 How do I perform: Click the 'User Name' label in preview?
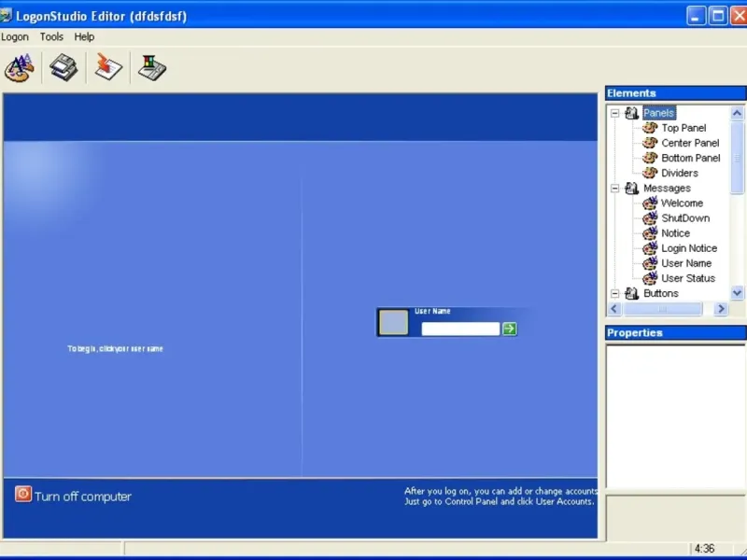pos(432,311)
